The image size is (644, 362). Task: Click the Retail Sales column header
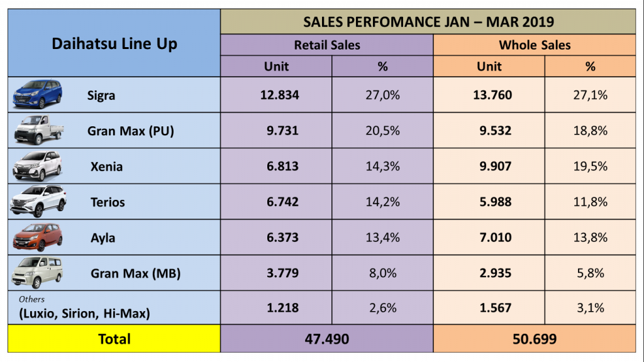coord(327,45)
